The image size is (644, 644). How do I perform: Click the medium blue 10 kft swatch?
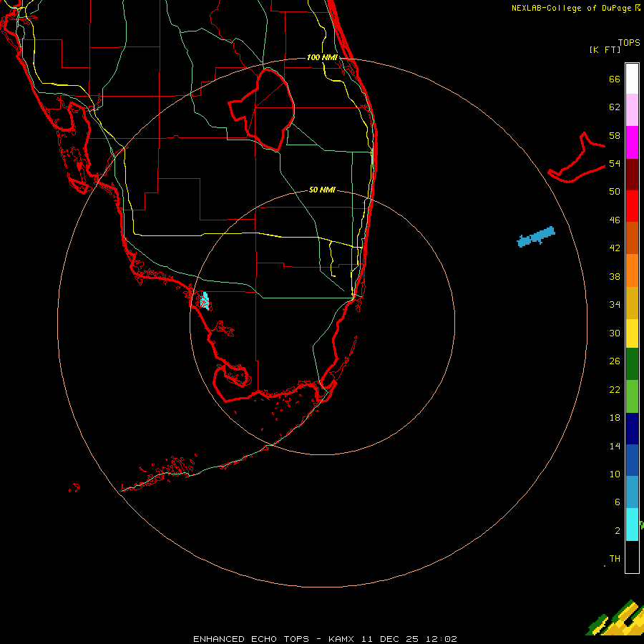pyautogui.click(x=632, y=460)
